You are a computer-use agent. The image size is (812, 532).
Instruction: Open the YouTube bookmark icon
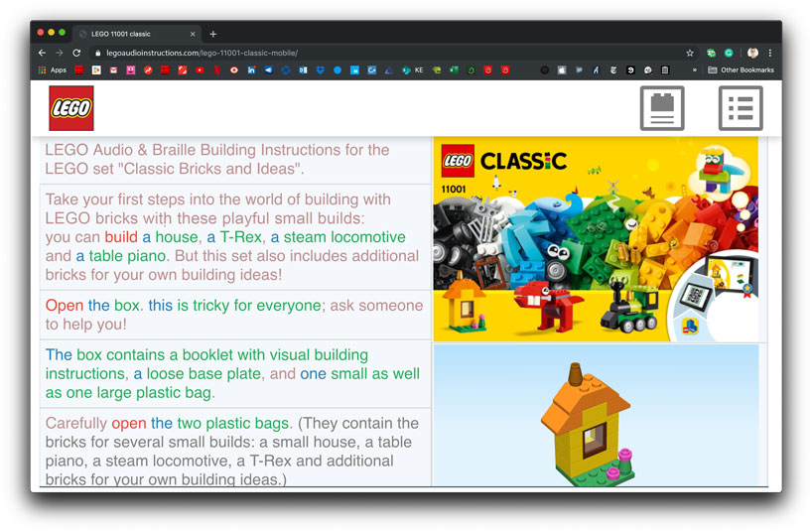200,70
